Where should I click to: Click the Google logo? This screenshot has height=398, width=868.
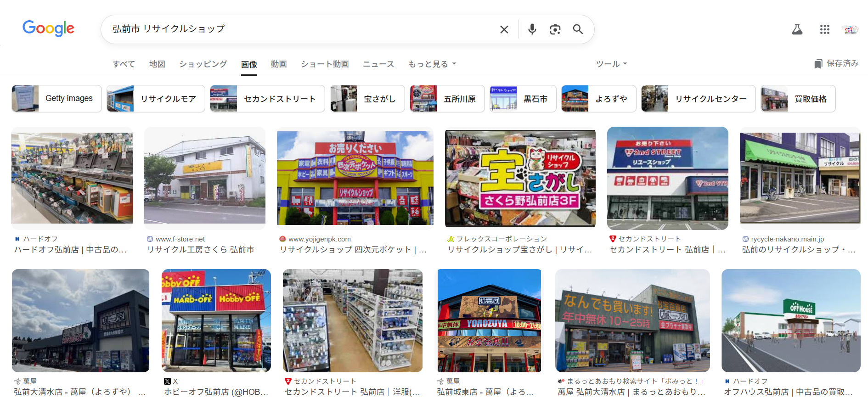click(x=48, y=28)
